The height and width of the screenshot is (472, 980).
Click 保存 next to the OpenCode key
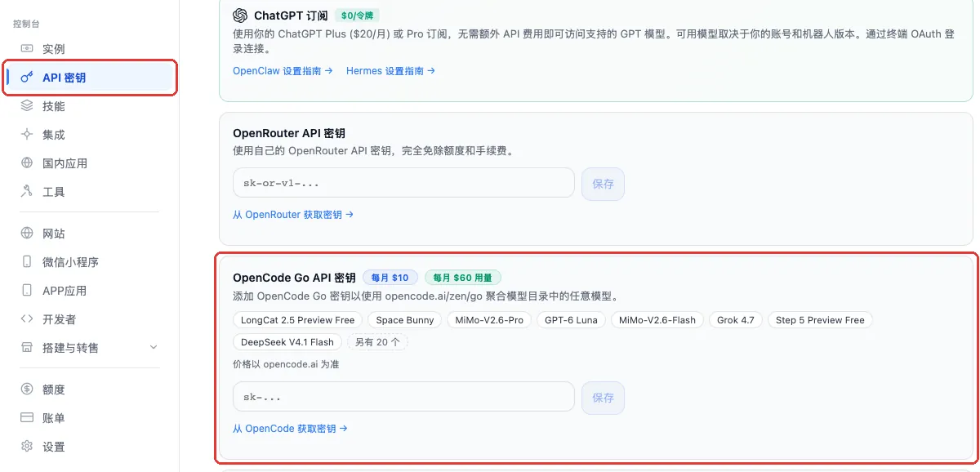click(x=603, y=398)
